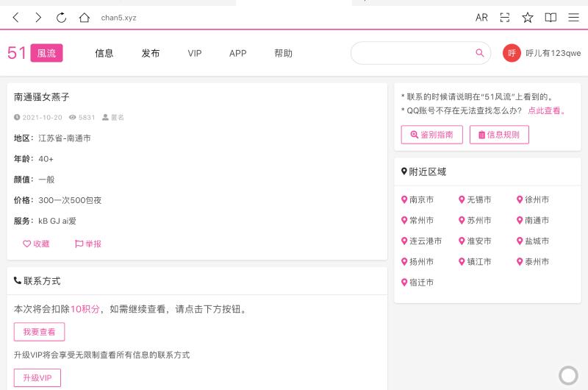Image resolution: width=588 pixels, height=390 pixels.
Task: Click the 鉴别指南 button
Action: tap(431, 135)
